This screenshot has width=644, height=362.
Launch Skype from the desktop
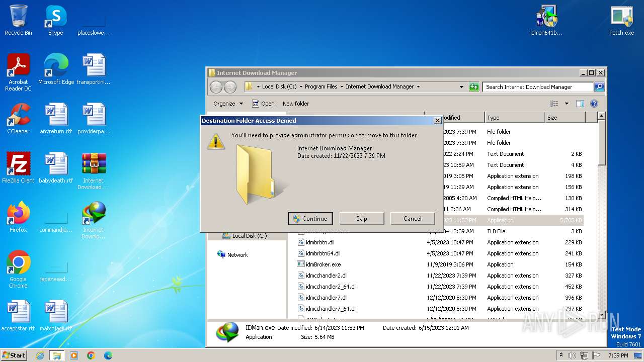pyautogui.click(x=55, y=20)
